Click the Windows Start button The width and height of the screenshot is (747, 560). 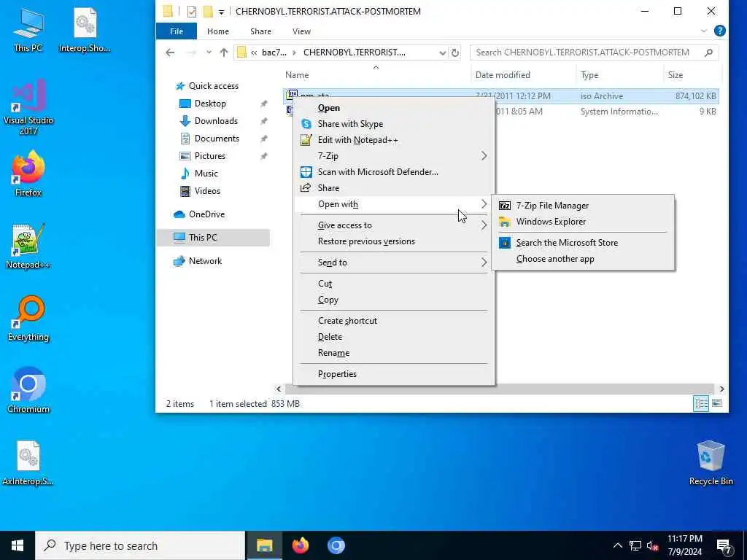pyautogui.click(x=18, y=545)
